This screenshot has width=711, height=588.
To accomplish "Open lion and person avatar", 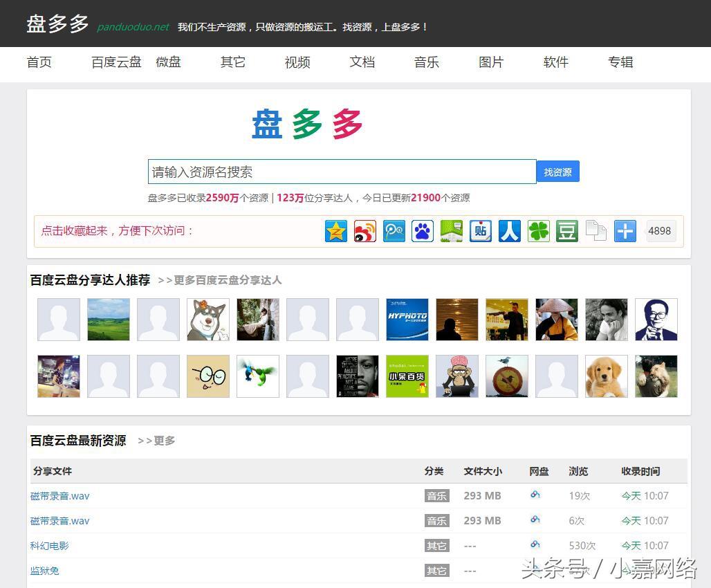I will tap(656, 376).
